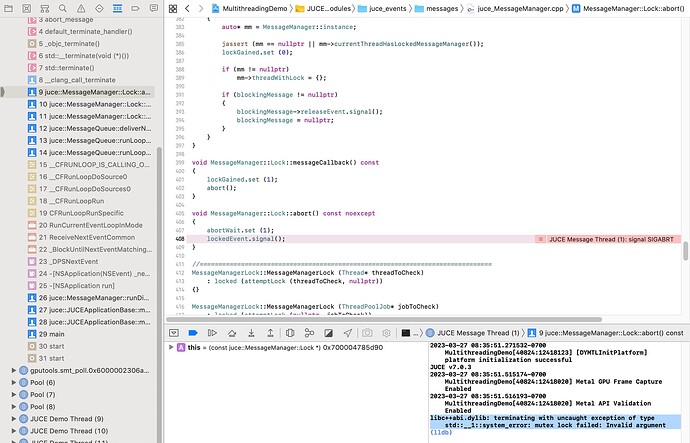This screenshot has height=443, width=690.
Task: Select stack frame 9 juce::MessageManager::Lock
Action: [89, 92]
